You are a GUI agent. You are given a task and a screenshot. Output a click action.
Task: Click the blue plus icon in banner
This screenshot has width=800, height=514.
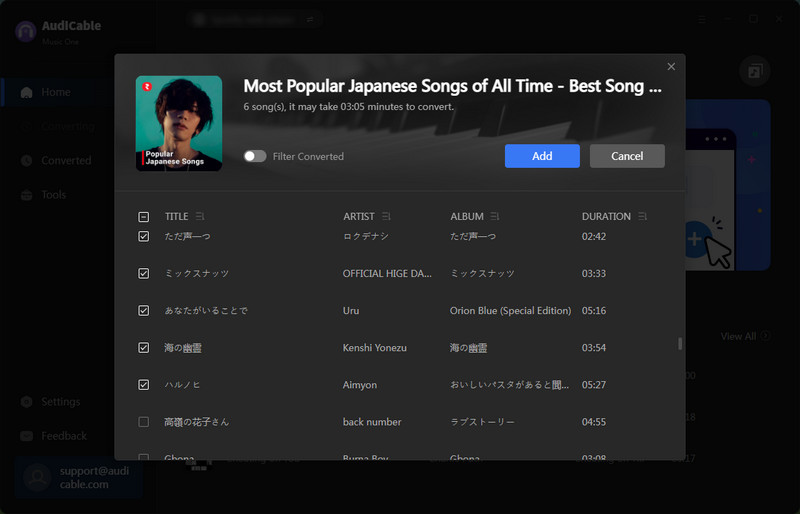[695, 239]
